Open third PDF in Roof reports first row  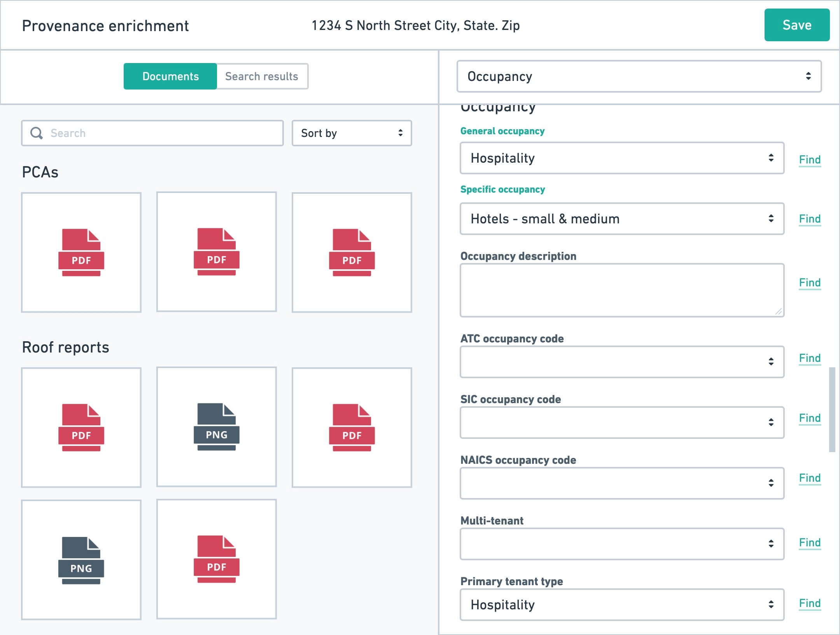click(x=352, y=427)
